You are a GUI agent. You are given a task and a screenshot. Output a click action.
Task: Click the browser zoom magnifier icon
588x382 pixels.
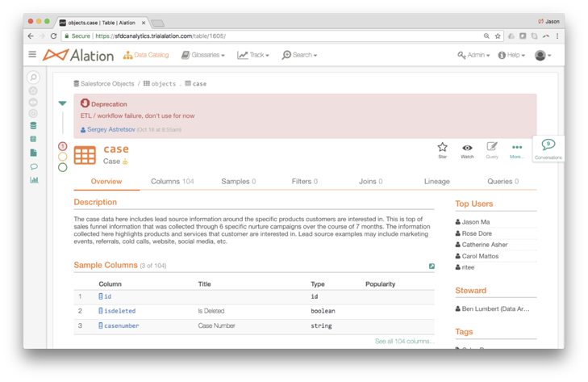point(486,36)
